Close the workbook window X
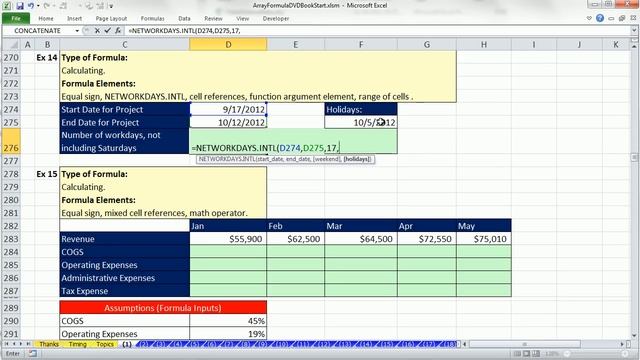Viewport: 640px width, 360px height. point(633,18)
